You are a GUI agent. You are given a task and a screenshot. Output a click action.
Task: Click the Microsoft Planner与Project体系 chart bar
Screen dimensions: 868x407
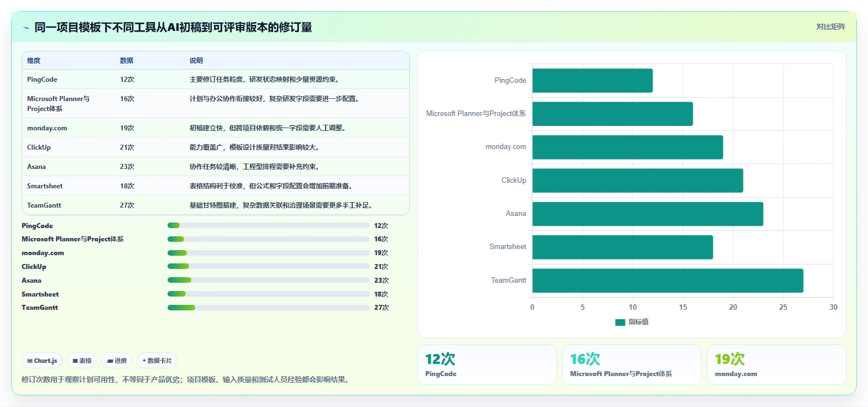613,114
